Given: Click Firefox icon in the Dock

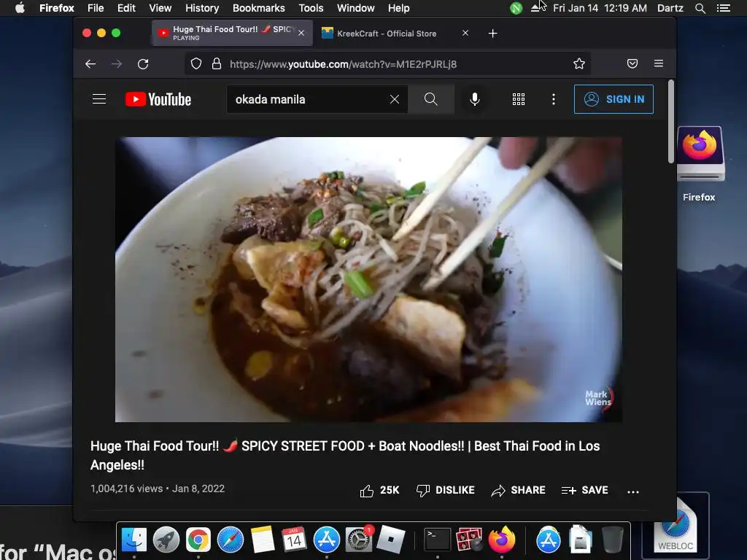Looking at the screenshot, I should coord(501,540).
